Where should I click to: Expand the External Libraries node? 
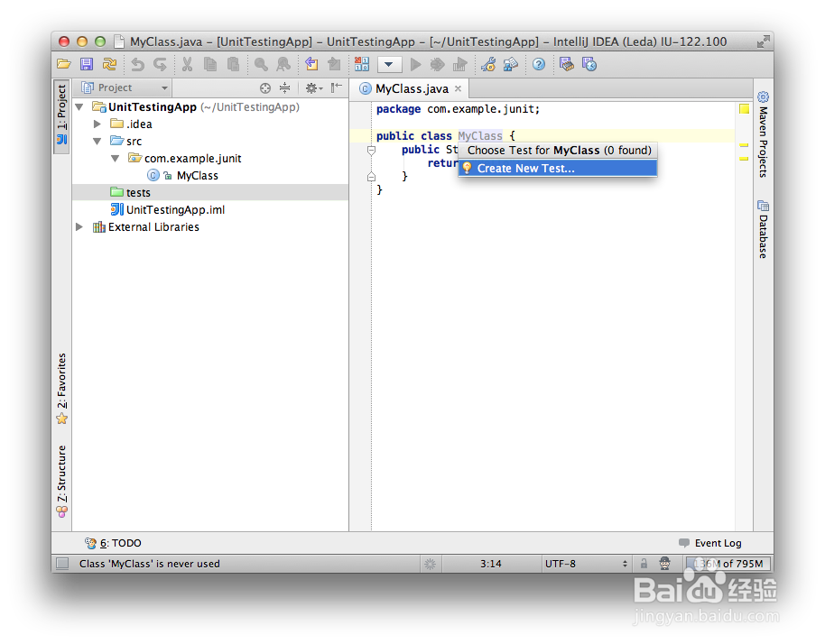click(79, 226)
